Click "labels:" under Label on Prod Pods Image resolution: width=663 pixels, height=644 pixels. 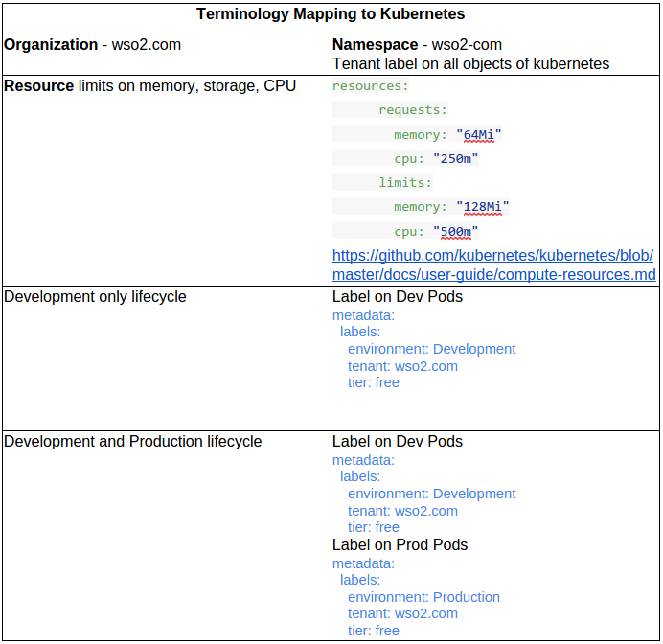[x=360, y=580]
